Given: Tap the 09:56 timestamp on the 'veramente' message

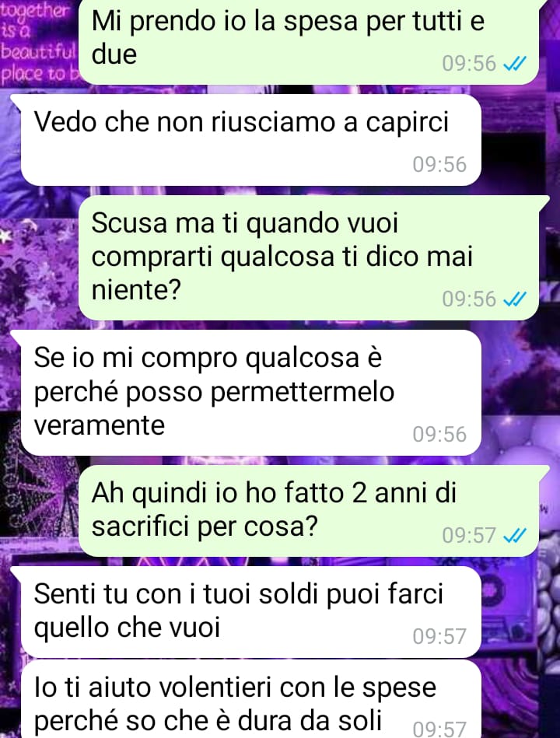Looking at the screenshot, I should point(439,434).
